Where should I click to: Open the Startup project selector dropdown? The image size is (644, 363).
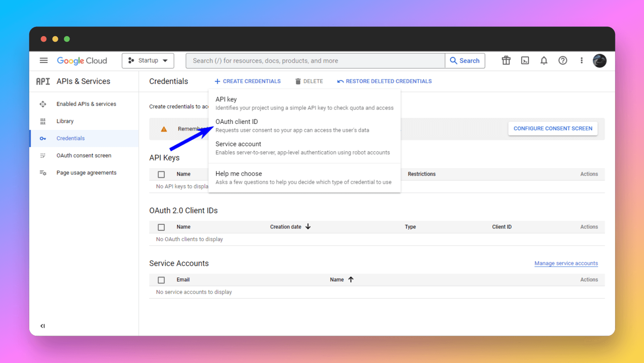(148, 60)
